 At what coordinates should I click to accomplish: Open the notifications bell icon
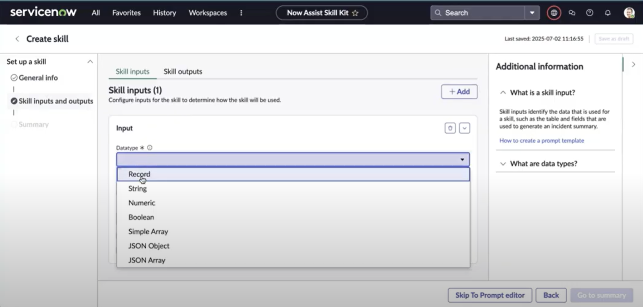(608, 13)
